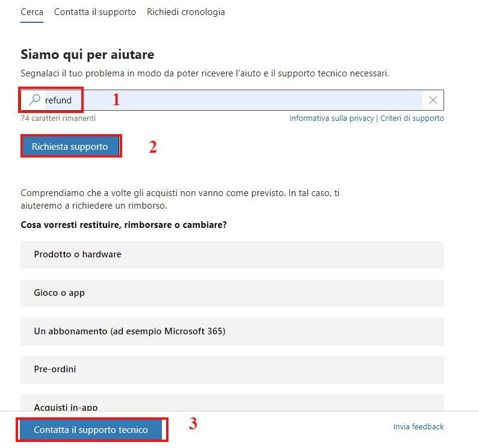Click the Siamo qui per aiutare heading

click(x=87, y=55)
